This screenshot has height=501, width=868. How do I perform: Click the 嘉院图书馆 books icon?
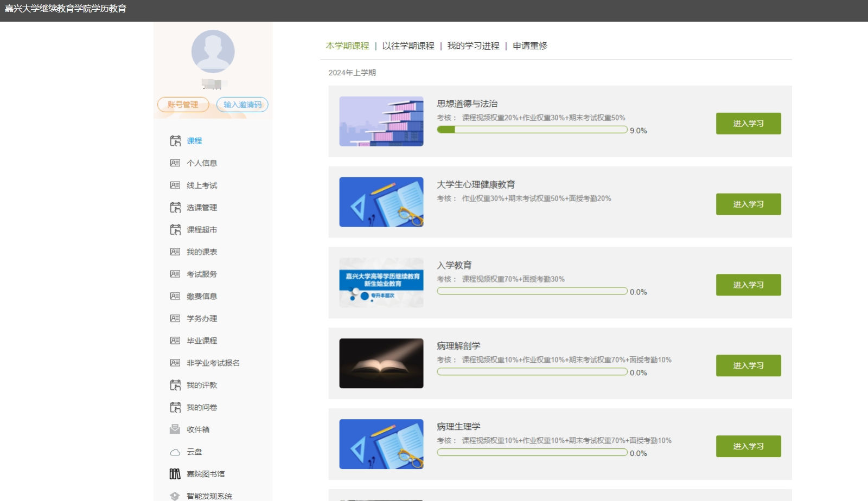175,474
